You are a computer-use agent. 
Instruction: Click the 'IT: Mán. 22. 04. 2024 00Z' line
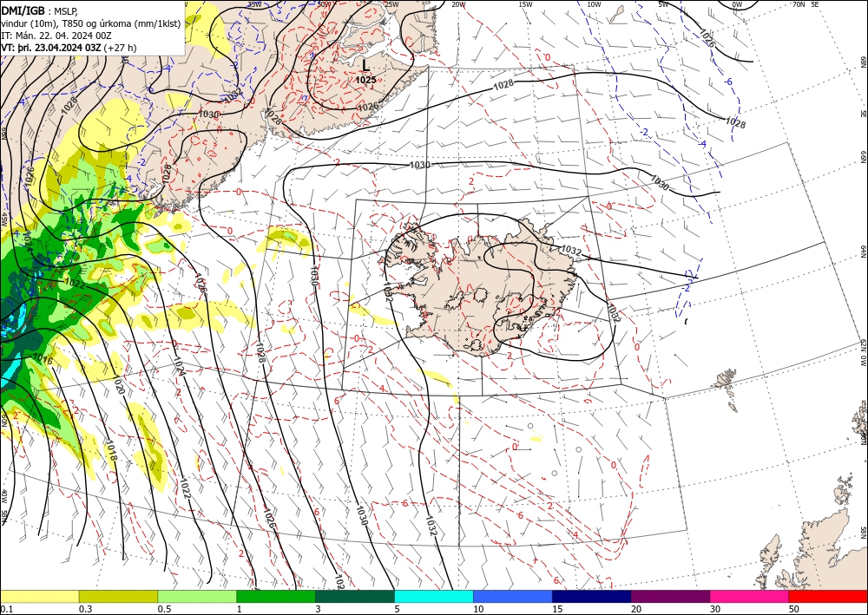coord(56,36)
